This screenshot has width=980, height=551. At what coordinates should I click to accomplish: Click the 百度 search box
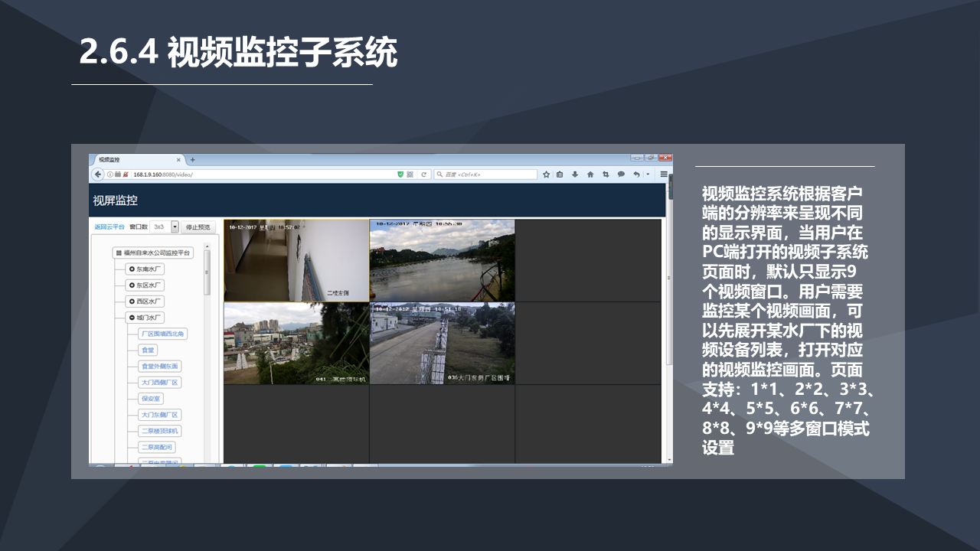tap(485, 174)
